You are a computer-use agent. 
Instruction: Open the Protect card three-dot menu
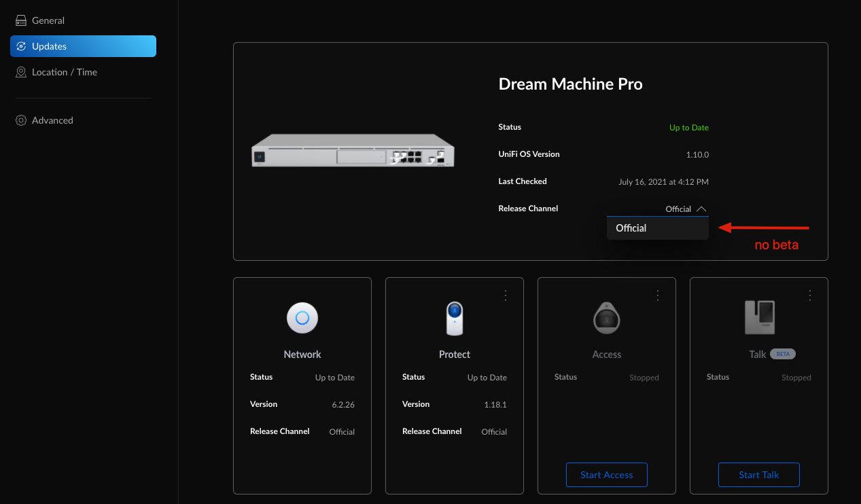point(506,295)
